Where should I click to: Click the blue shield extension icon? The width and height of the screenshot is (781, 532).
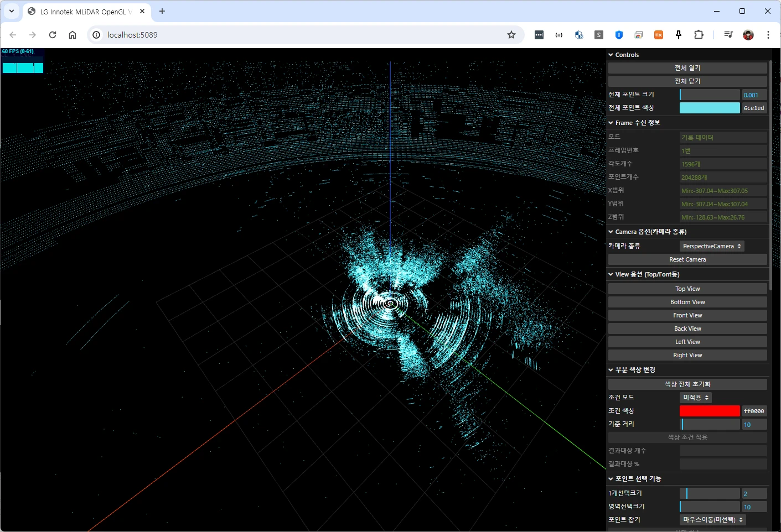619,35
